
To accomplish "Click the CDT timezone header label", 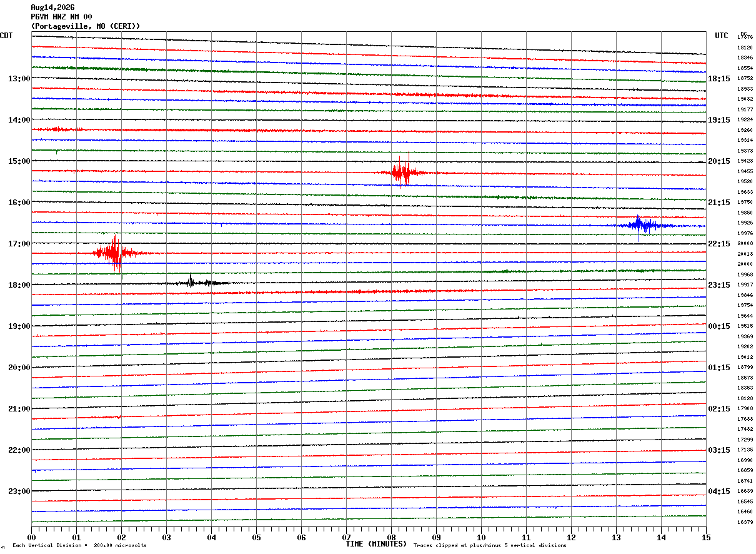I will pos(6,36).
